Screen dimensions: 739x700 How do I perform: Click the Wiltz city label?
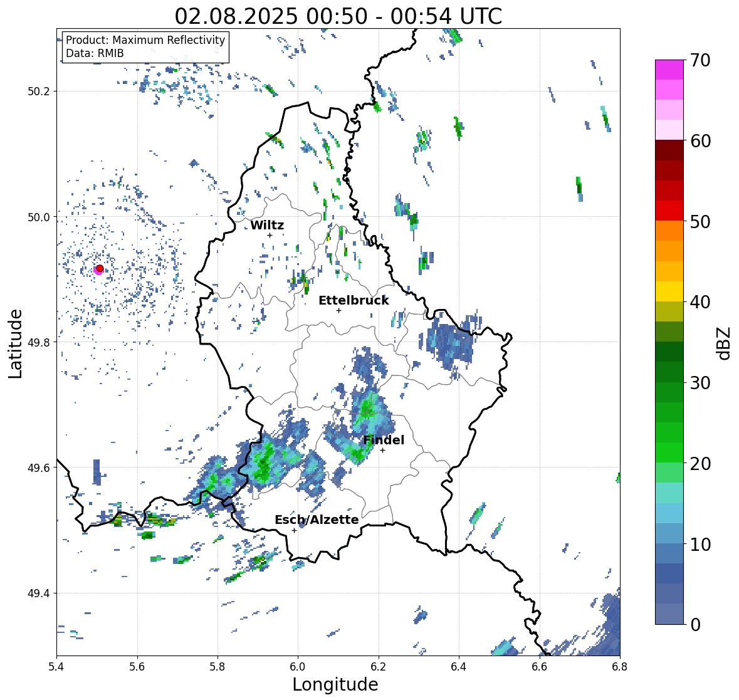(x=267, y=225)
